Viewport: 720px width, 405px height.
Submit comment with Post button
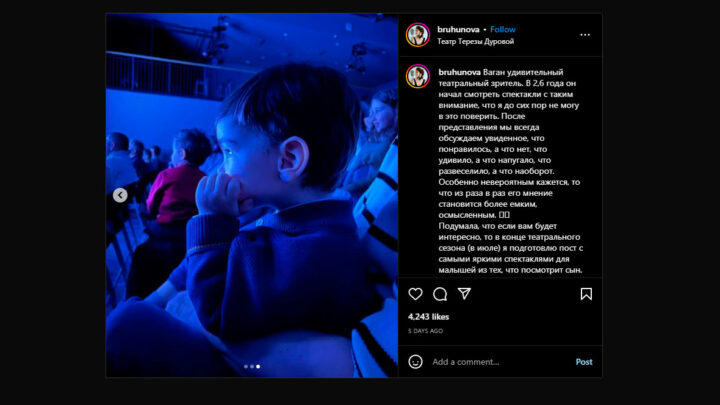click(x=584, y=362)
